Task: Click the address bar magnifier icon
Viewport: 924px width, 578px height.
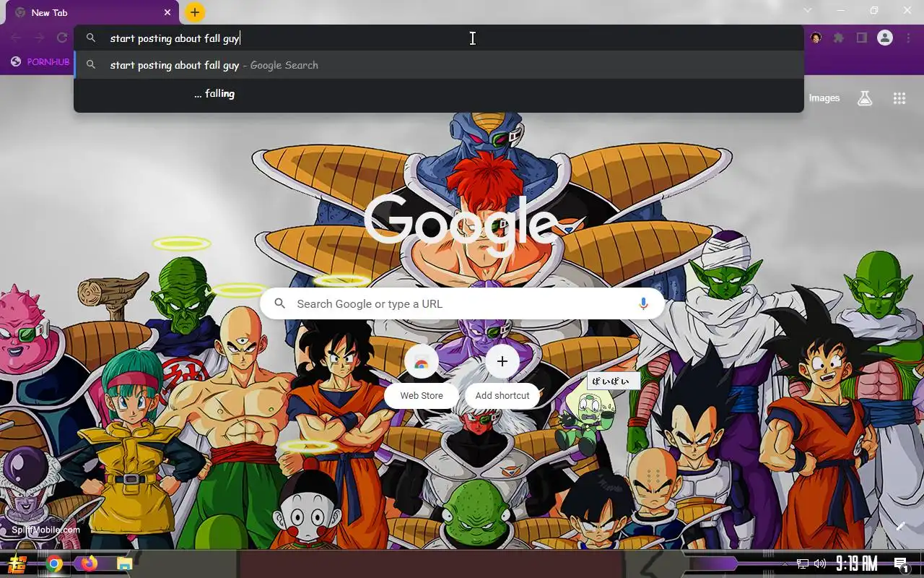Action: click(x=91, y=38)
